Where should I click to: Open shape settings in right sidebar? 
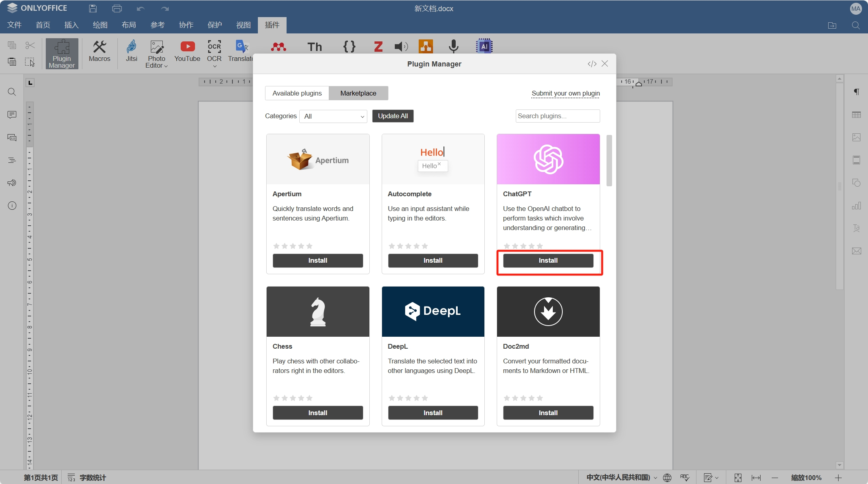(856, 183)
